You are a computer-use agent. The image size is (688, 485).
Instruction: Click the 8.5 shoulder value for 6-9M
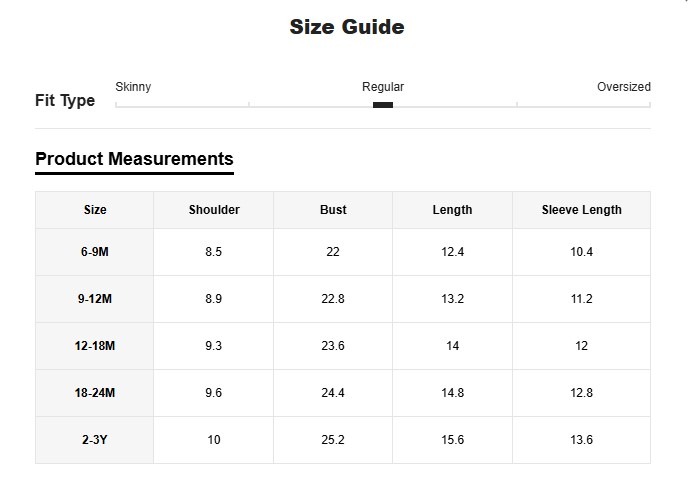coord(213,252)
